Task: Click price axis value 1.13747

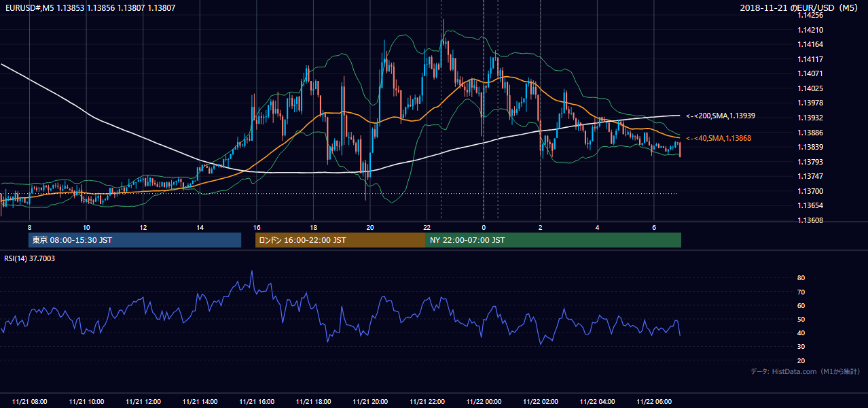Action: coord(810,176)
